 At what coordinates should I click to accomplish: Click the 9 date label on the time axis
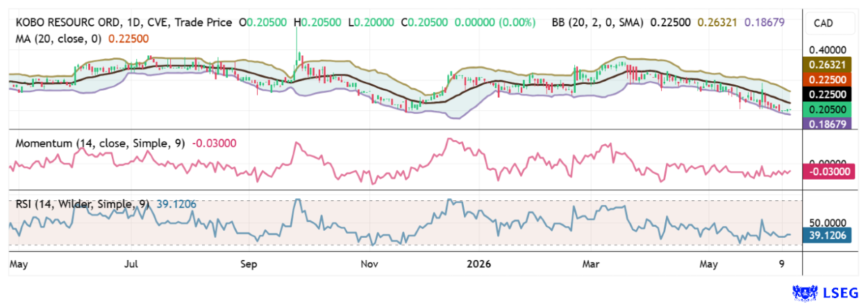tap(783, 264)
